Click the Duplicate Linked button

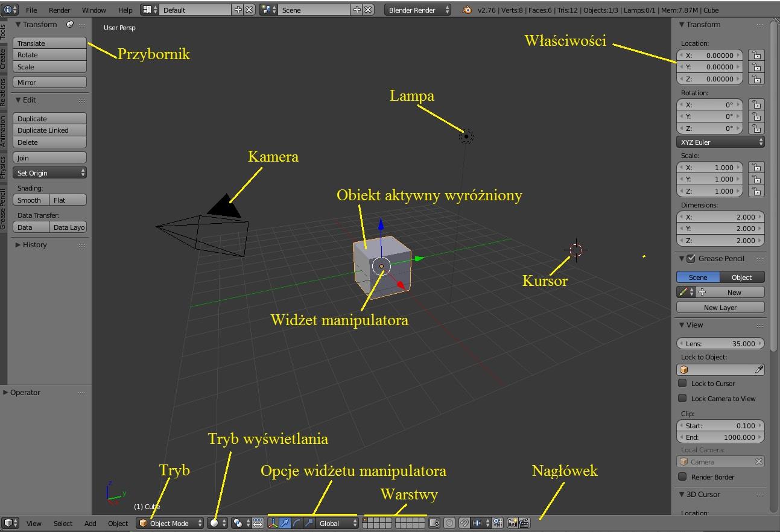point(49,130)
